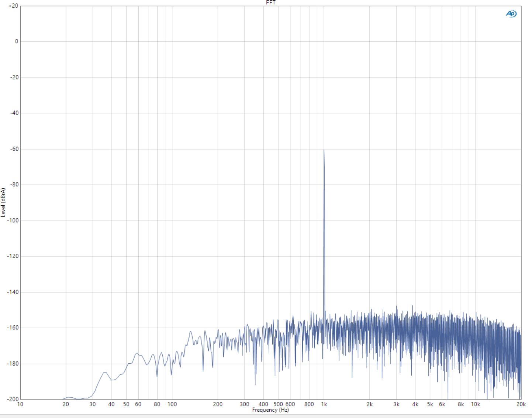Click the 6k frequency axis label
Viewport: 532px width, 418px height.
coord(442,404)
